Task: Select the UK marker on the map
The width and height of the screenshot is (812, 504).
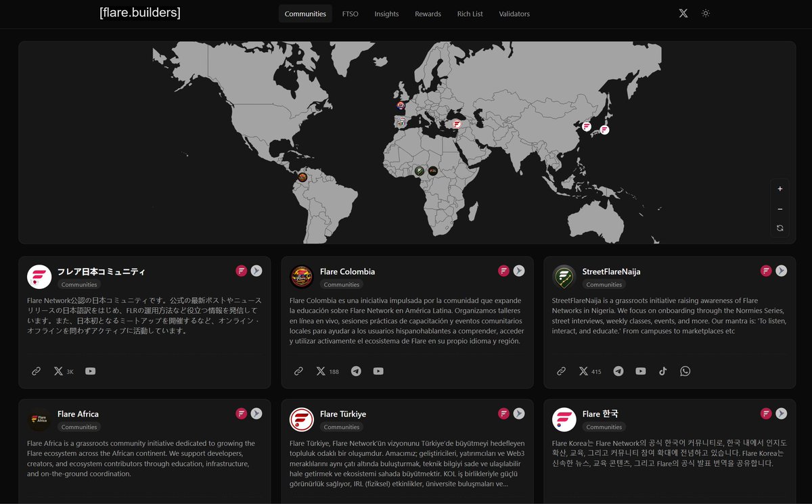Action: tap(401, 106)
